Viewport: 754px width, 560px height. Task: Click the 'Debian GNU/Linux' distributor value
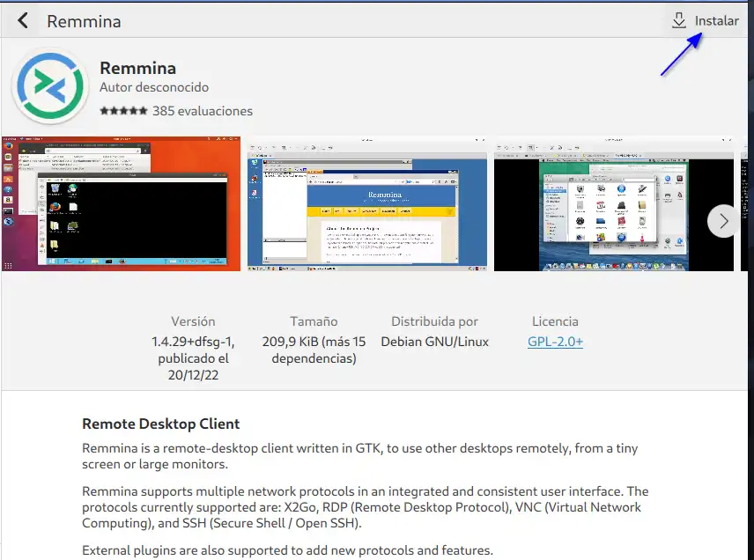(435, 342)
